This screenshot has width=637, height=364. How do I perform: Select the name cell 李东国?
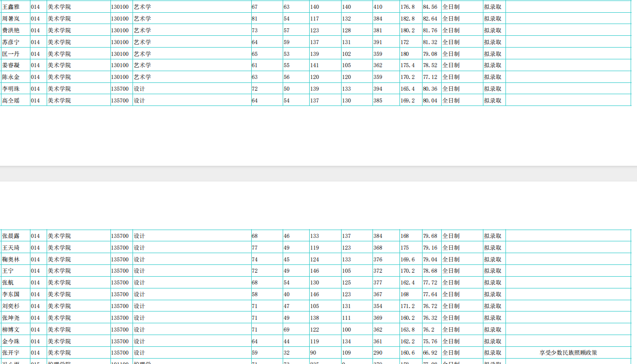(x=11, y=294)
